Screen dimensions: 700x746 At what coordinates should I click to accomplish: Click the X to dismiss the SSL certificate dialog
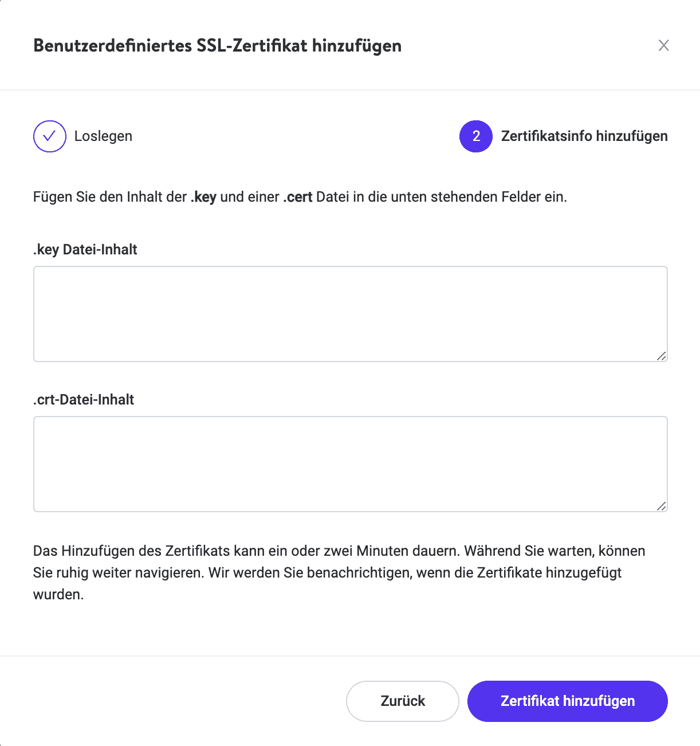pos(664,45)
